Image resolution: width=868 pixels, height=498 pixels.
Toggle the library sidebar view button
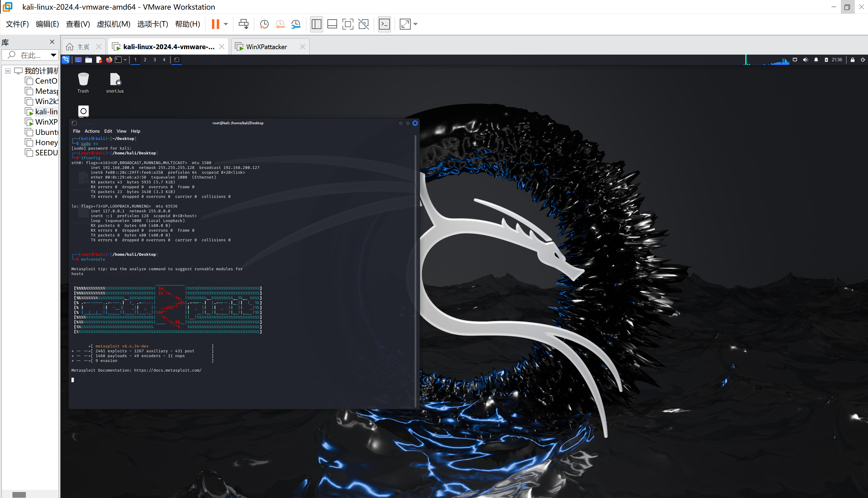(x=316, y=24)
